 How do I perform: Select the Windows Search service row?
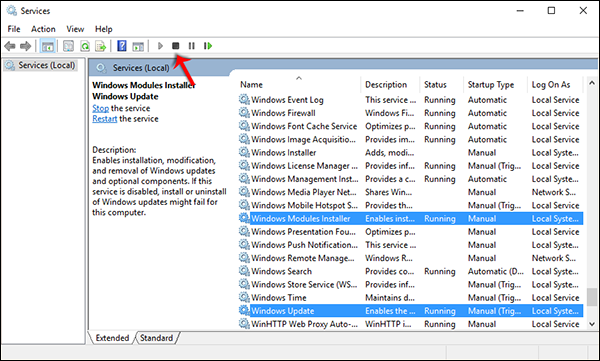(411, 271)
